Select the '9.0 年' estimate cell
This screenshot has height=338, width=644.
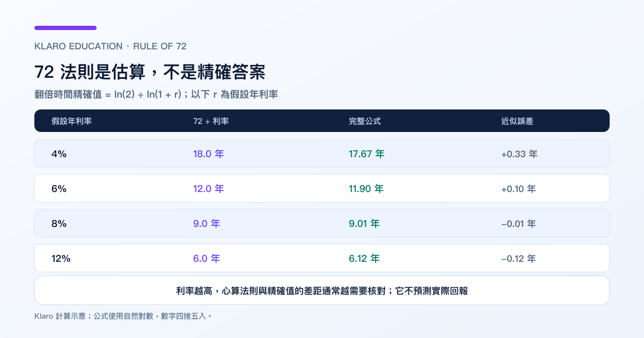(207, 224)
